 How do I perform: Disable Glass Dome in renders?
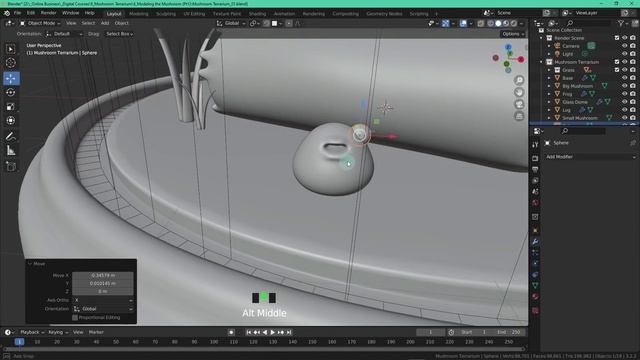(633, 102)
